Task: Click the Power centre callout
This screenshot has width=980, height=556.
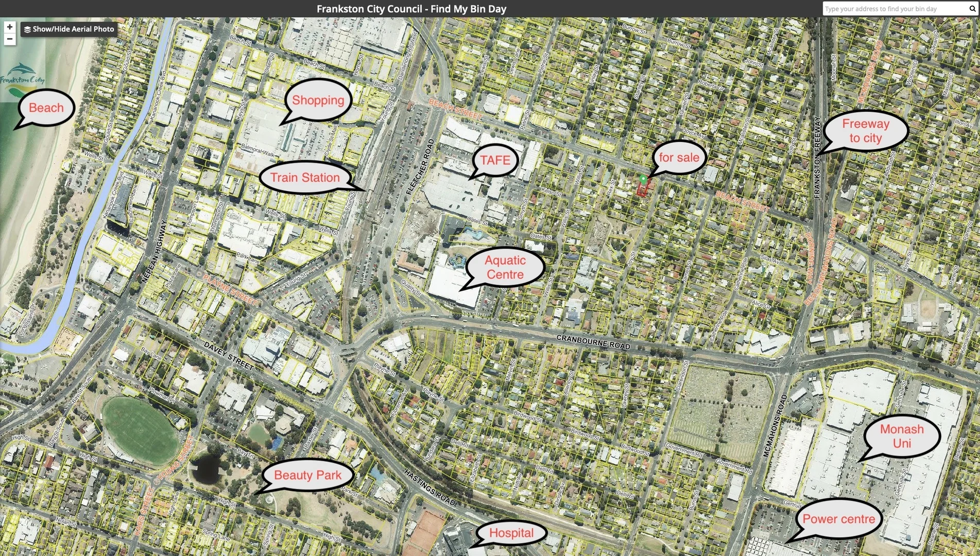Action: click(838, 519)
